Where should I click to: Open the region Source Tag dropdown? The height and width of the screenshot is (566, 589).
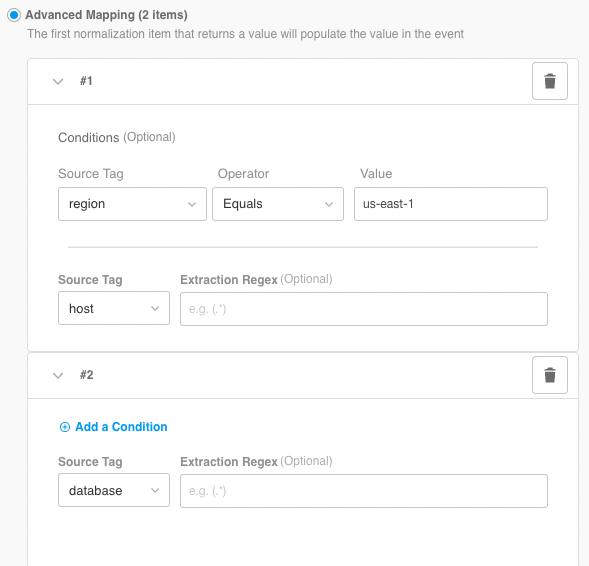click(132, 204)
